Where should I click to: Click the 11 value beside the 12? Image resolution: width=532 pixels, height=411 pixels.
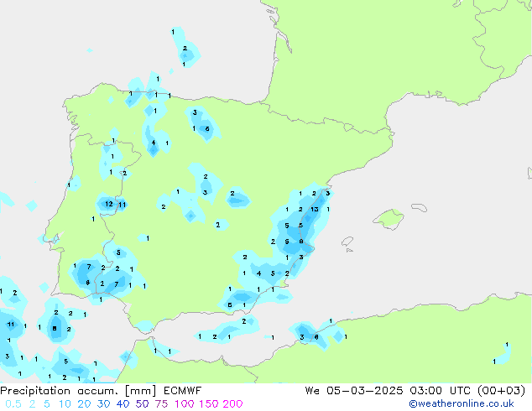pyautogui.click(x=123, y=205)
